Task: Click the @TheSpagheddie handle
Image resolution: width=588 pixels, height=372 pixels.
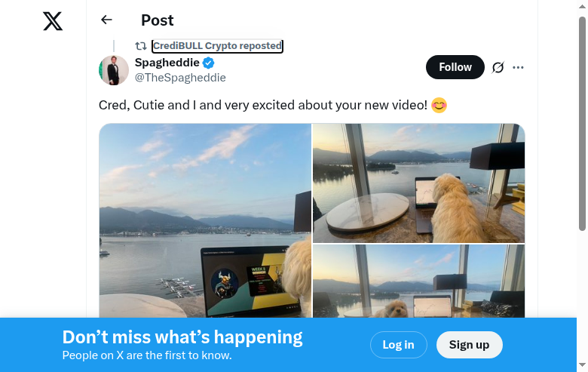Action: 180,78
